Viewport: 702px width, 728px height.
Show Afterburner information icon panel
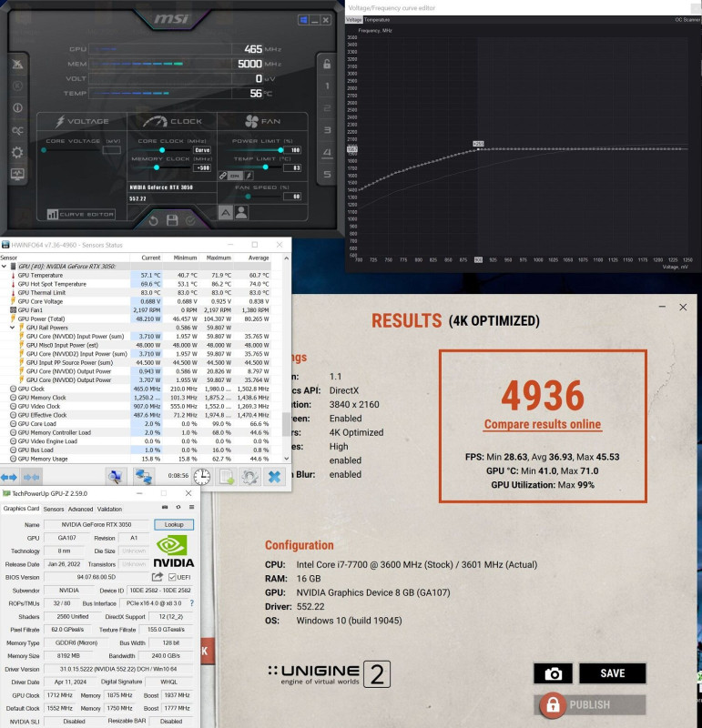17,107
